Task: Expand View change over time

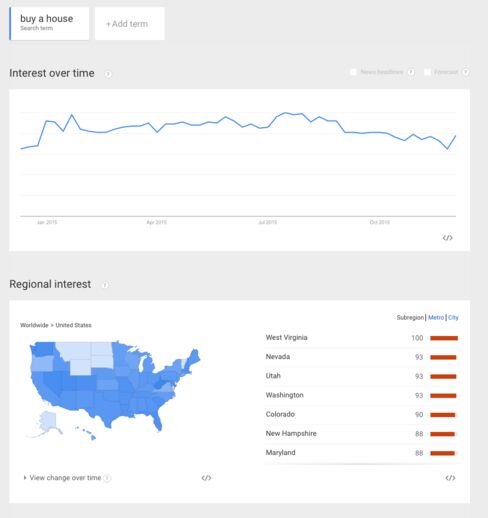Action: point(62,478)
